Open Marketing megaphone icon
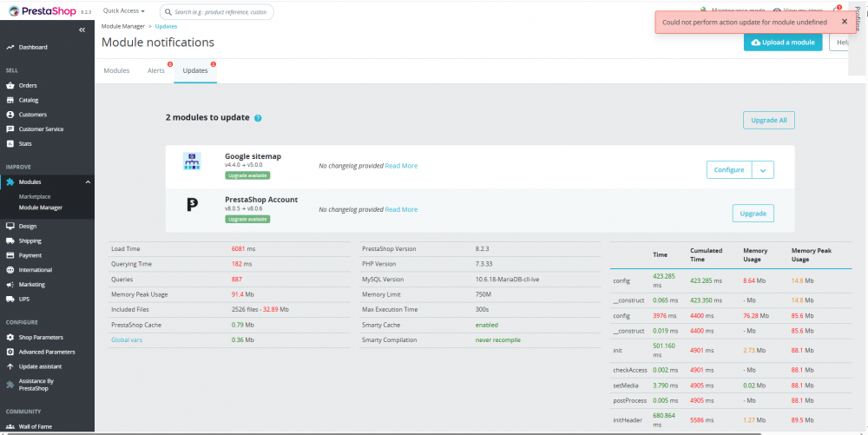This screenshot has height=435, width=868. coord(10,285)
